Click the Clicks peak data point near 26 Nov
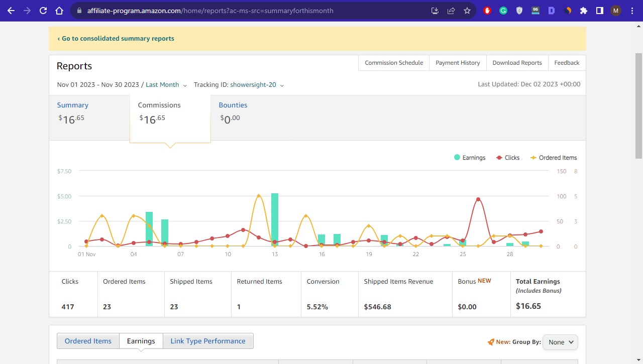Screen dimensions: 643x364 point(478,199)
